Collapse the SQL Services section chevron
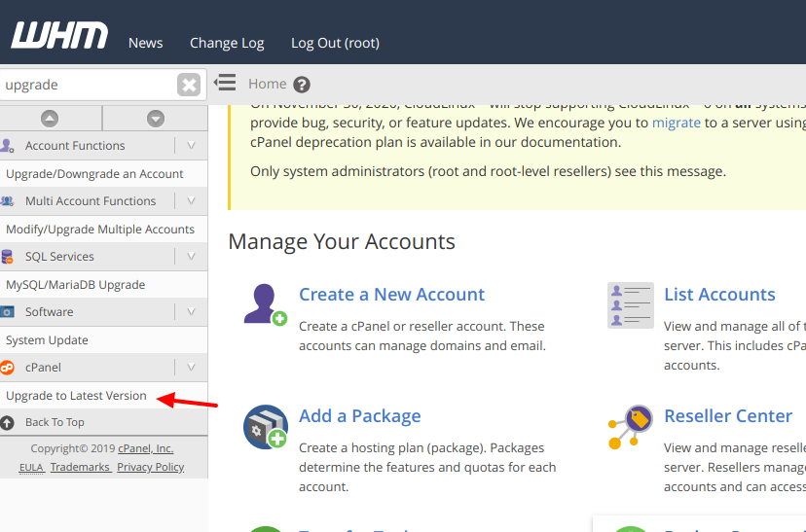The height and width of the screenshot is (532, 806). 191,256
